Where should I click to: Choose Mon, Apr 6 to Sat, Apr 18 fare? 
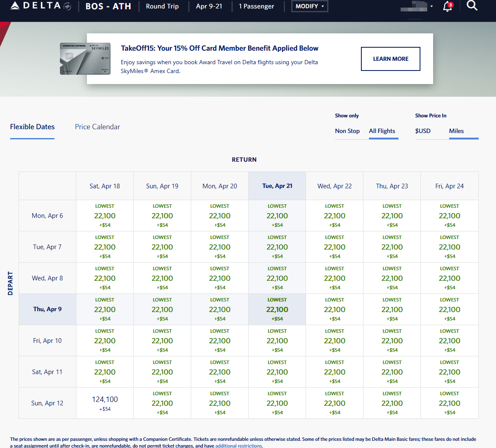[105, 216]
